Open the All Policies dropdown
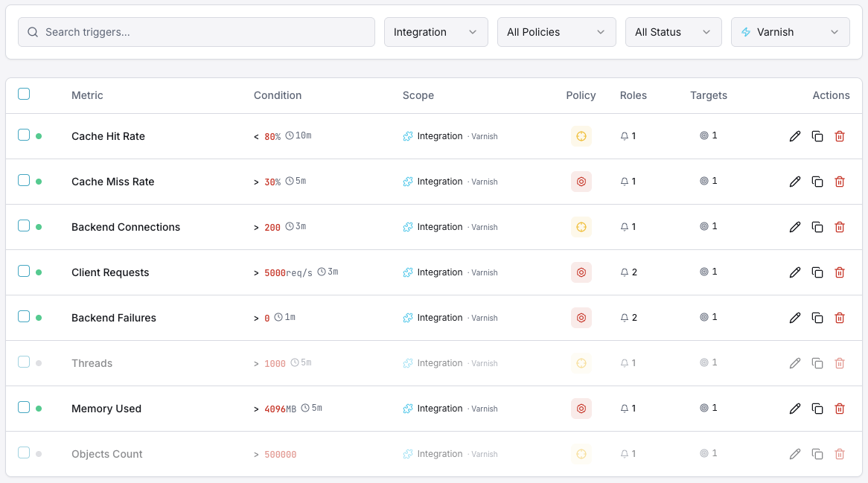Screen dimensions: 868x483 pyautogui.click(x=556, y=31)
